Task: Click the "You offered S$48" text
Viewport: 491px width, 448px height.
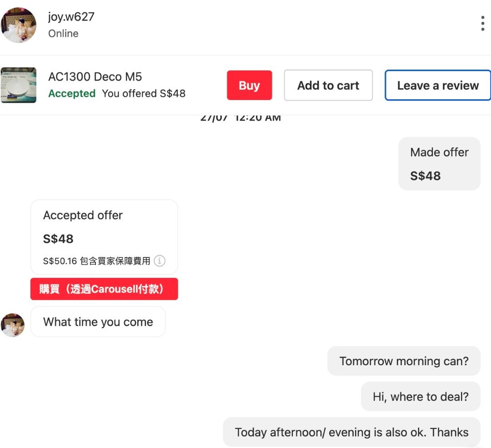Action: pos(144,93)
